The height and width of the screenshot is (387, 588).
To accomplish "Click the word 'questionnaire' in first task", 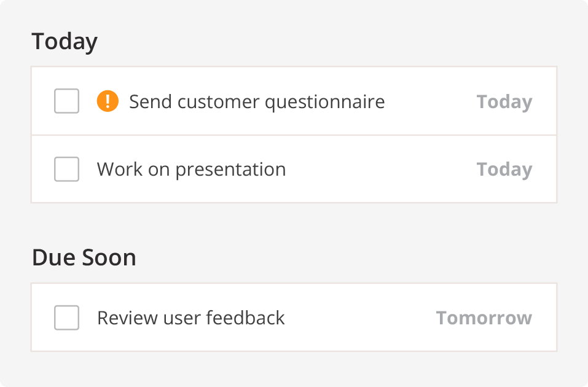I will 324,101.
